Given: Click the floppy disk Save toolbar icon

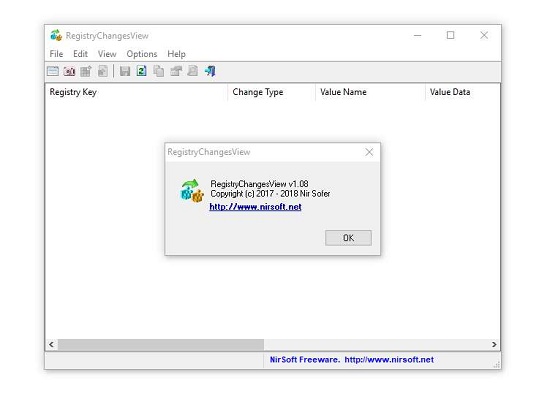Looking at the screenshot, I should pyautogui.click(x=125, y=71).
